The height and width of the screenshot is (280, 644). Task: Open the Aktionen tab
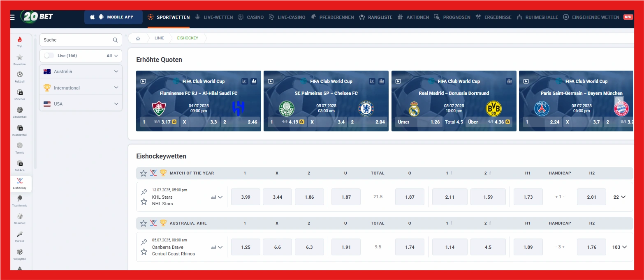[413, 17]
